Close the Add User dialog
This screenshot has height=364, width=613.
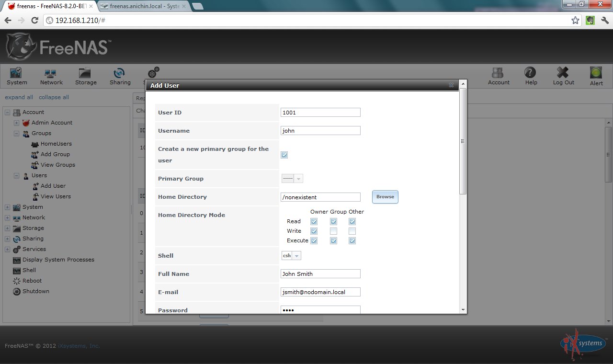(x=451, y=85)
